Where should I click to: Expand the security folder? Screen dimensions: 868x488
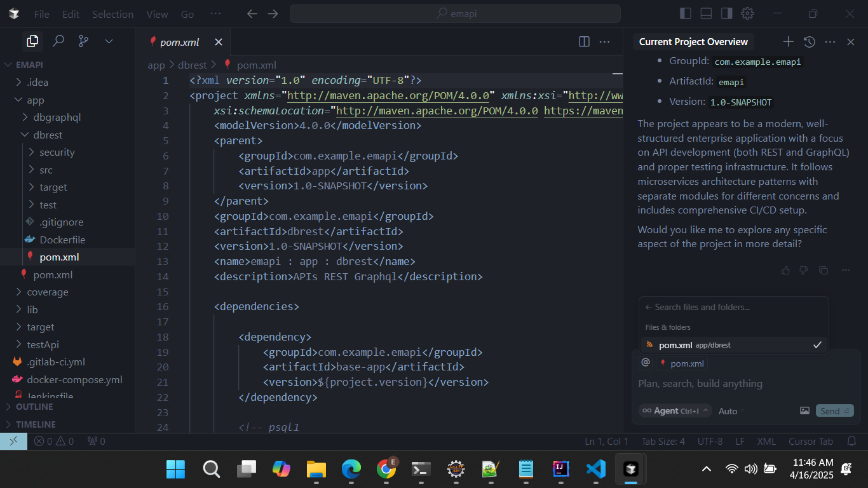[x=67, y=152]
